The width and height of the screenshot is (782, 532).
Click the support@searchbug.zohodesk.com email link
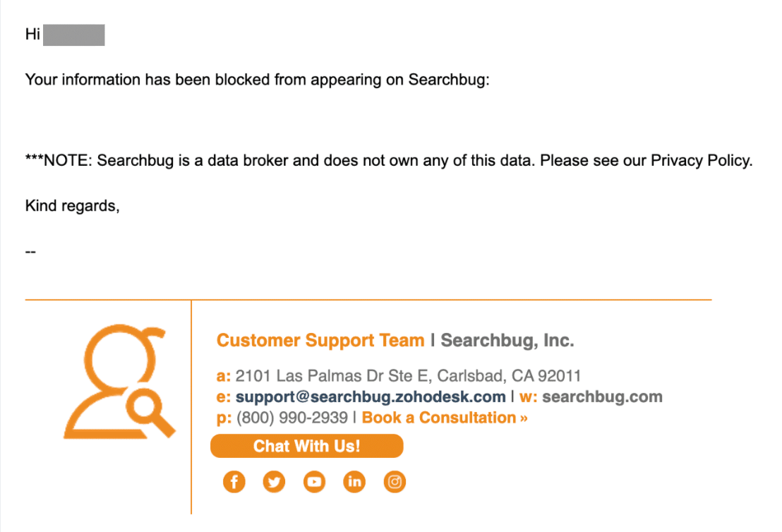pyautogui.click(x=371, y=397)
